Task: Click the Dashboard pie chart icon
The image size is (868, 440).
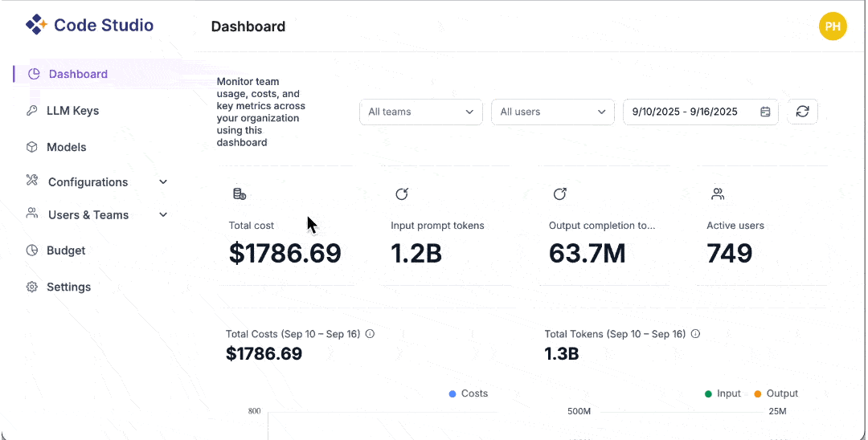Action: 34,74
